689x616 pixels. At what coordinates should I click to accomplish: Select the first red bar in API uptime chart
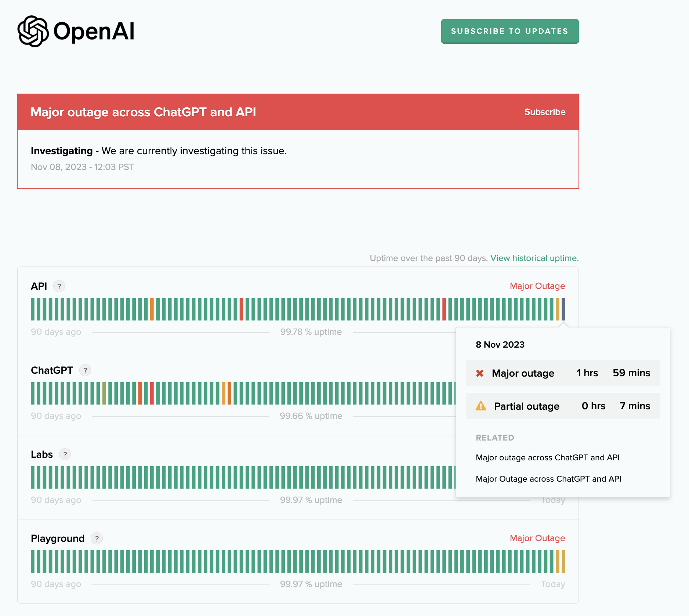pos(241,309)
